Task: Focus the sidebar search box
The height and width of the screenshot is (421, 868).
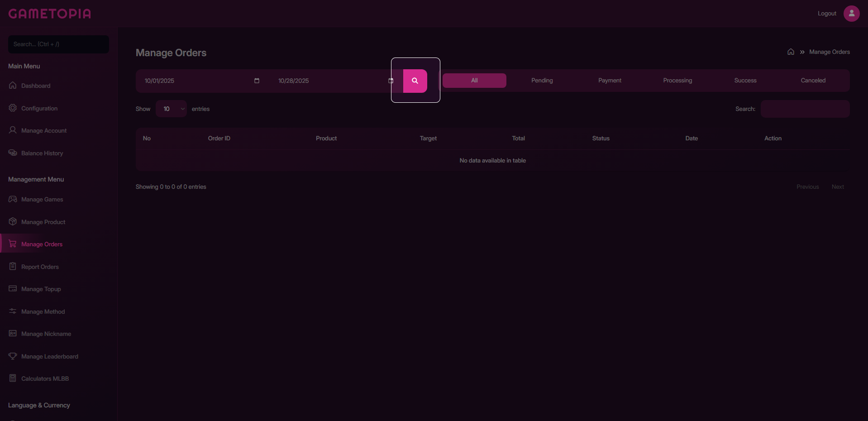Action: pos(58,44)
